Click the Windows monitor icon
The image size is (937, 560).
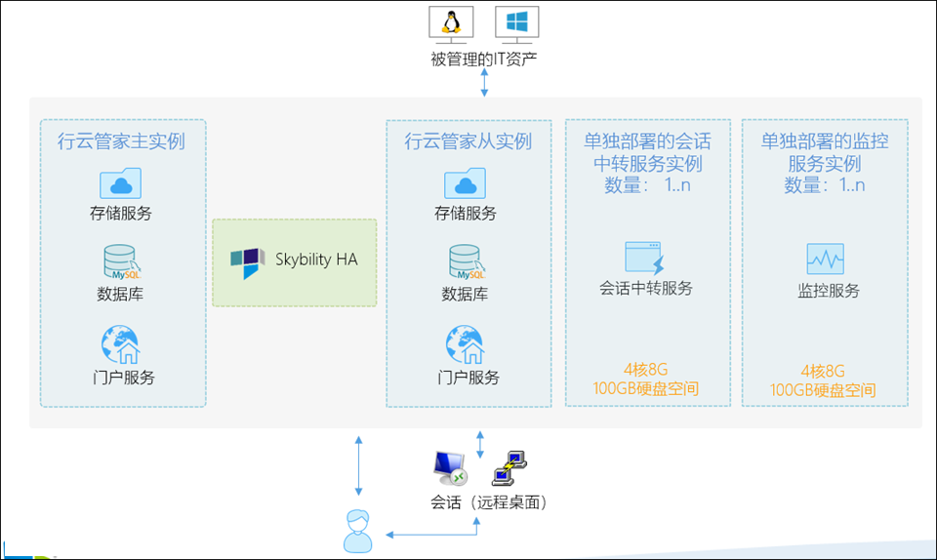click(517, 25)
